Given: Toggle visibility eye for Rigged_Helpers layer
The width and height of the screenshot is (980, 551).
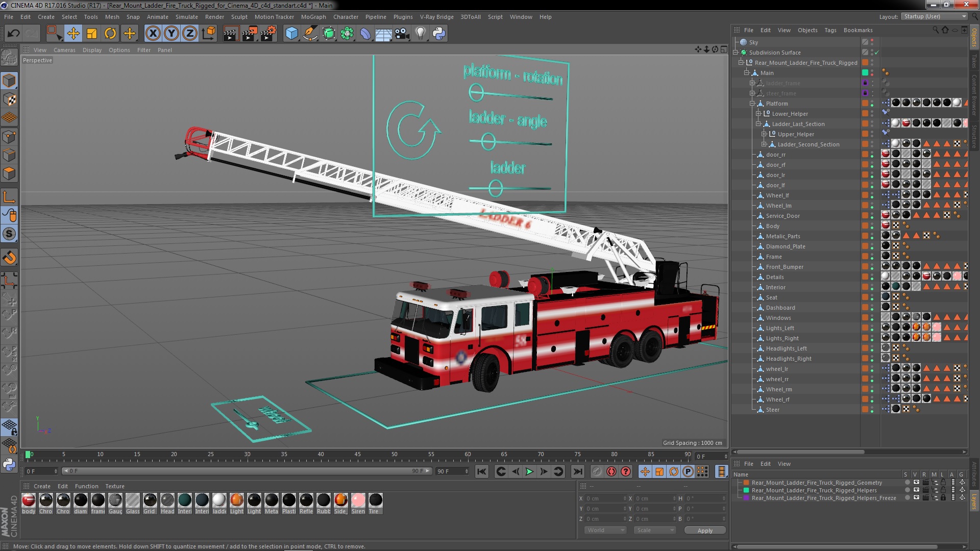Looking at the screenshot, I should 916,490.
